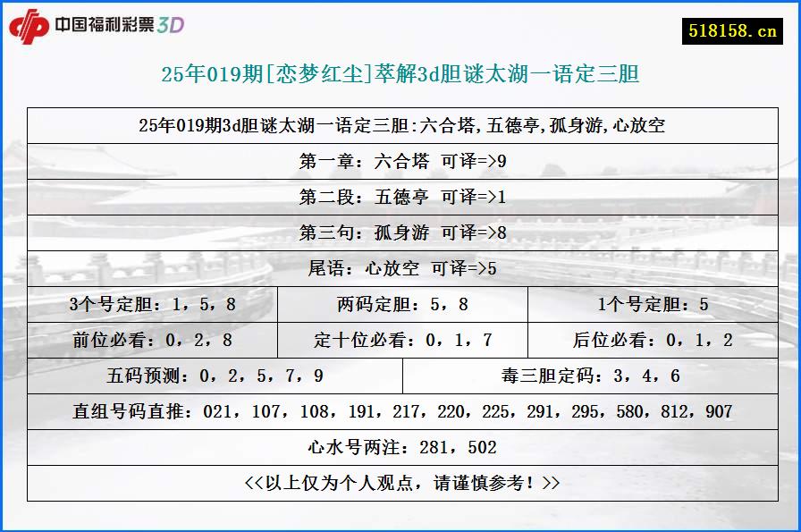The height and width of the screenshot is (532, 801).
Task: Open the 25年019期[恋梦红尘]萃解3d胆谜 article title
Action: point(400,75)
